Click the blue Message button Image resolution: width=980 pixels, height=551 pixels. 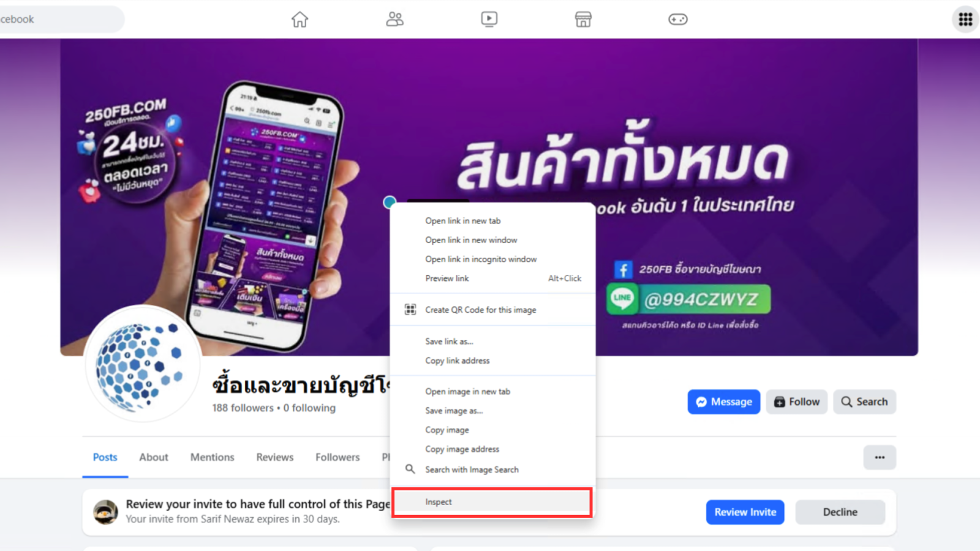[x=723, y=402]
